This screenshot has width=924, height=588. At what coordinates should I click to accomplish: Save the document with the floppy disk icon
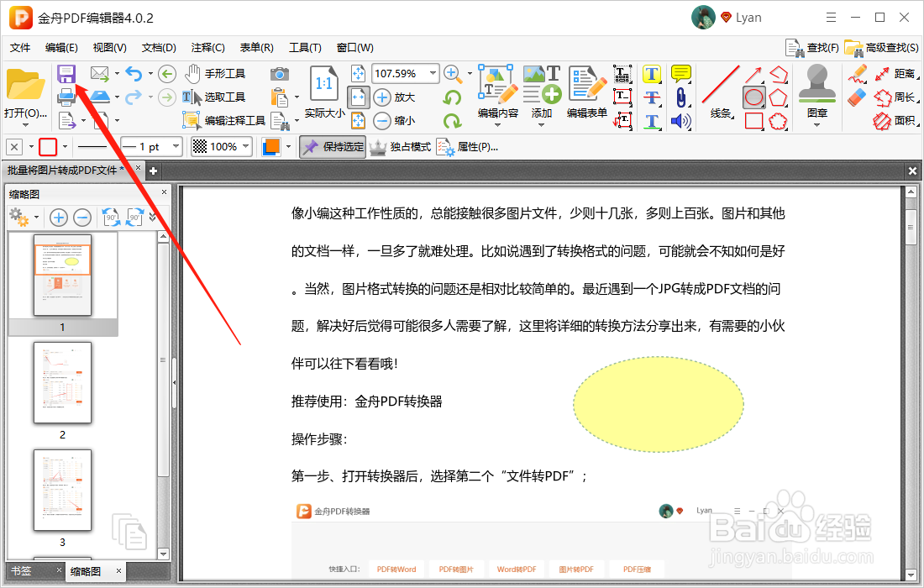(x=66, y=74)
